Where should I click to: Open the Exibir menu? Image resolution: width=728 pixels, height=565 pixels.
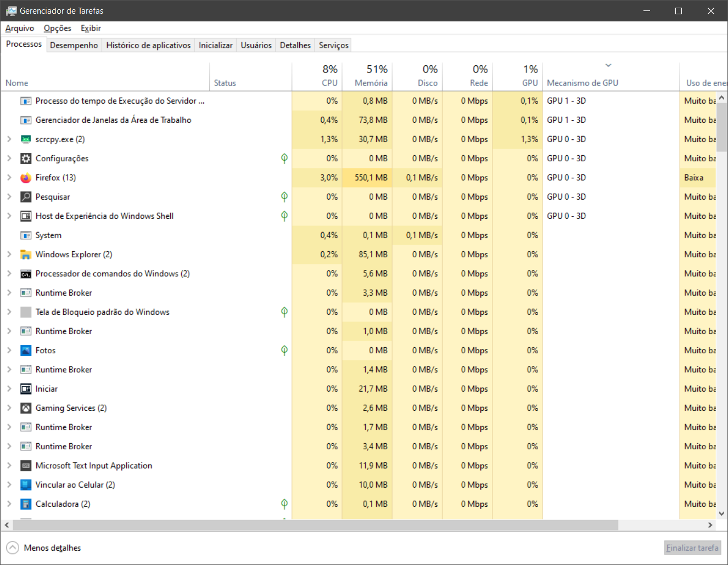coord(91,28)
